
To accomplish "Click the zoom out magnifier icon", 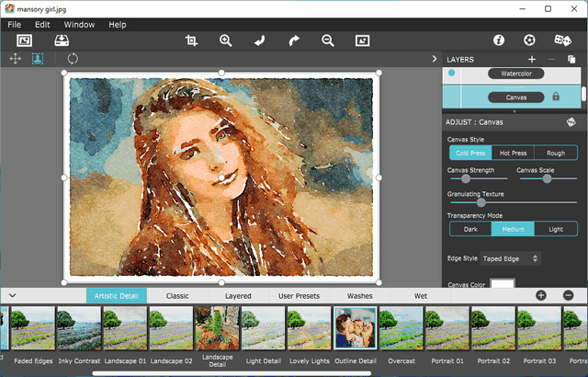I will point(328,40).
